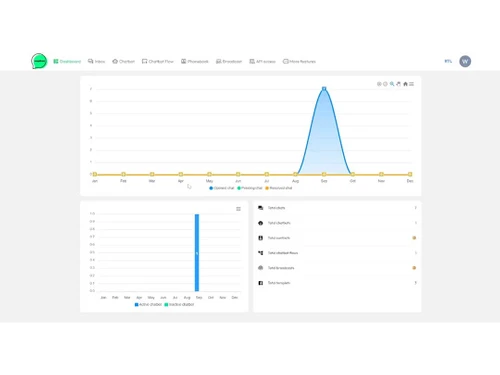Click the chart zoom-out minus icon

tap(385, 84)
